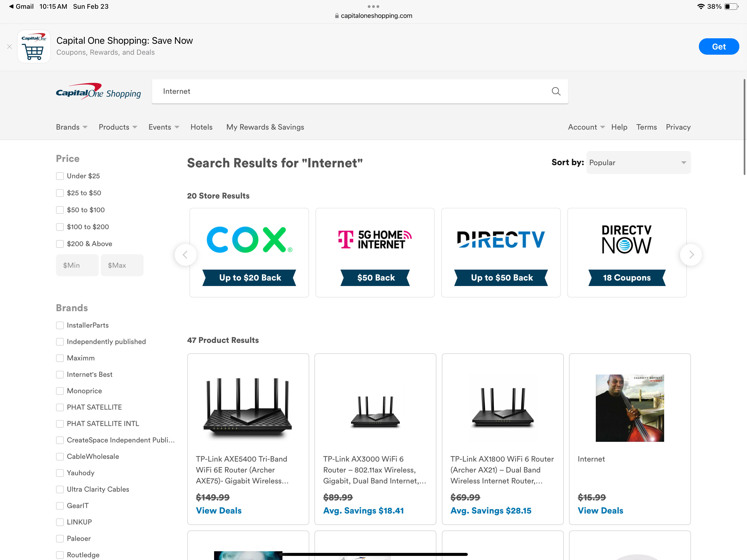The width and height of the screenshot is (747, 560).
Task: Open T-Mobile 5G Home Internet store
Action: (375, 253)
